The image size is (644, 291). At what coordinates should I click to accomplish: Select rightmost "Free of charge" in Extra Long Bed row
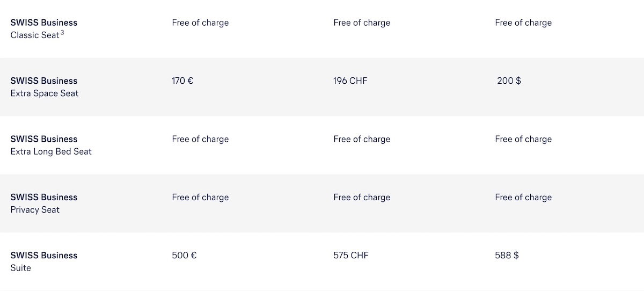click(523, 140)
